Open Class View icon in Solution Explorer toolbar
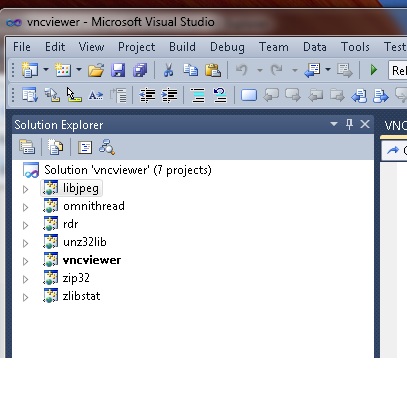Image resolution: width=407 pixels, height=413 pixels. tap(107, 147)
